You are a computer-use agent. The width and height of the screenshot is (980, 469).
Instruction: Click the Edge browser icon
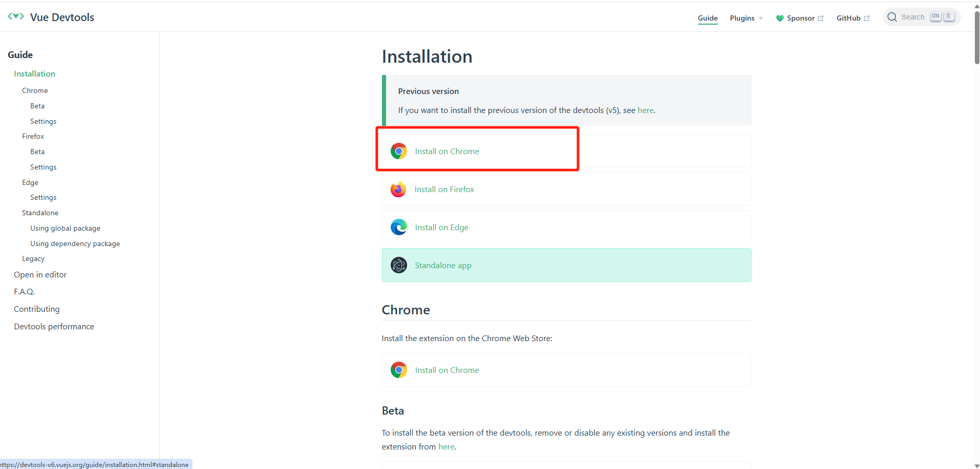click(398, 227)
